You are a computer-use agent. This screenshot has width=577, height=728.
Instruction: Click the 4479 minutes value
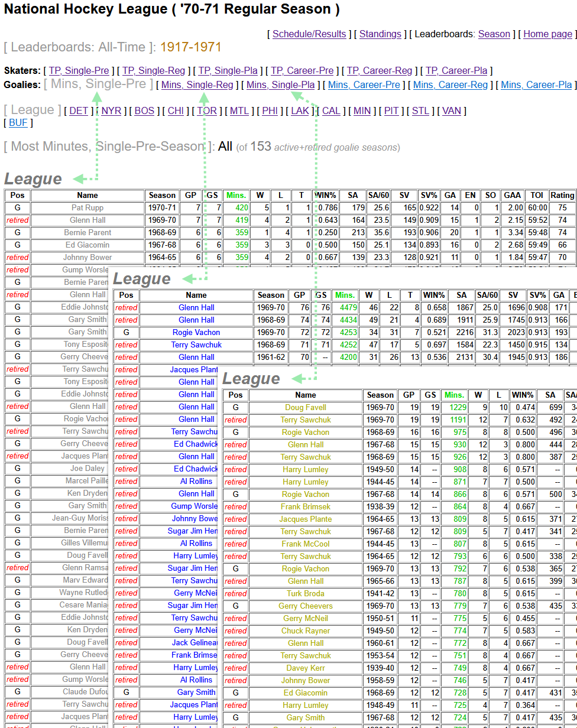point(349,308)
